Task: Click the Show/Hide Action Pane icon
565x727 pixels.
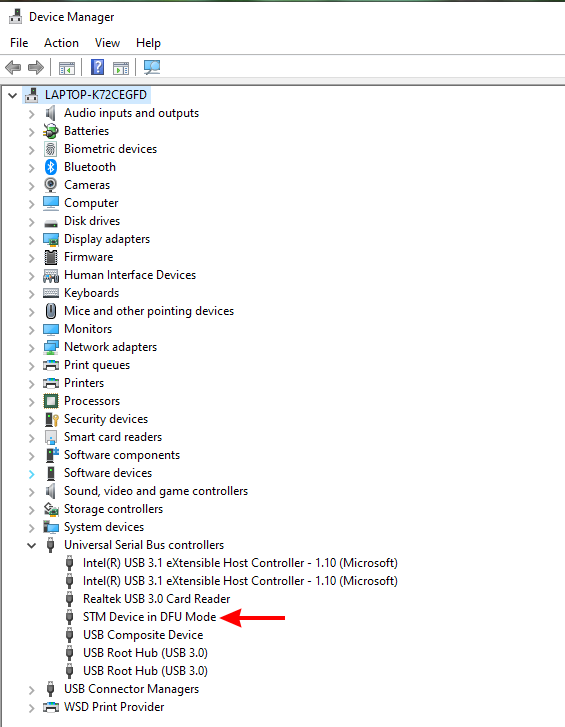Action: [x=121, y=68]
